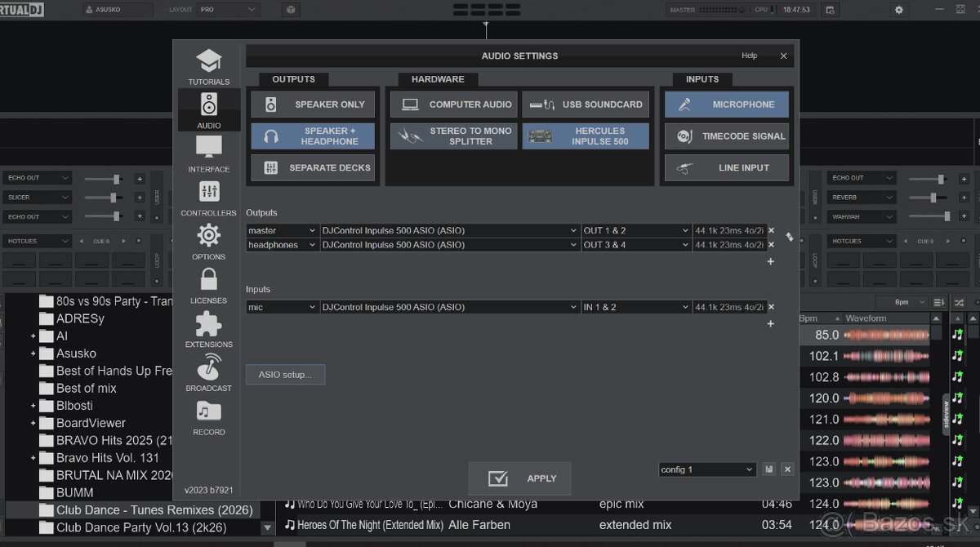Screen dimensions: 980x547
Task: Open the REVERB effect dropdown
Action: pyautogui.click(x=863, y=197)
